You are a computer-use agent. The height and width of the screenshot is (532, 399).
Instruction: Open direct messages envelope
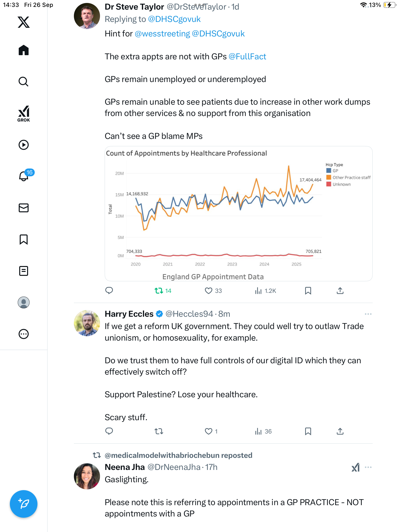pyautogui.click(x=24, y=208)
